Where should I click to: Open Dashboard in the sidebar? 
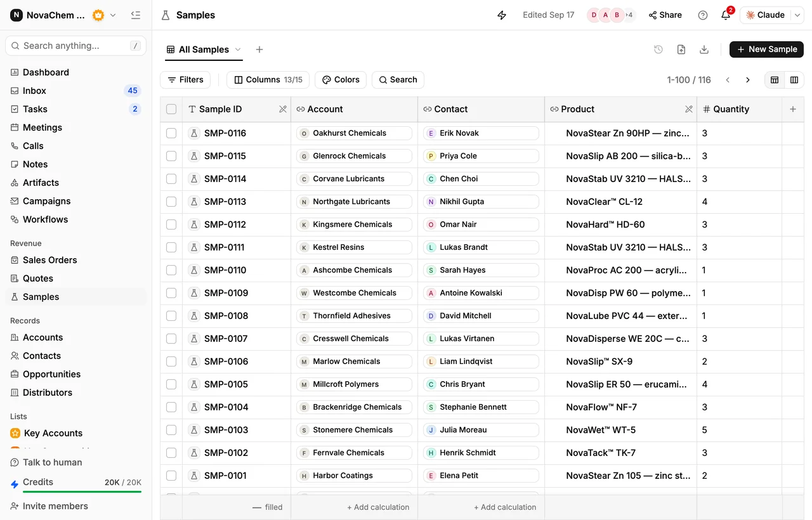[76, 72]
